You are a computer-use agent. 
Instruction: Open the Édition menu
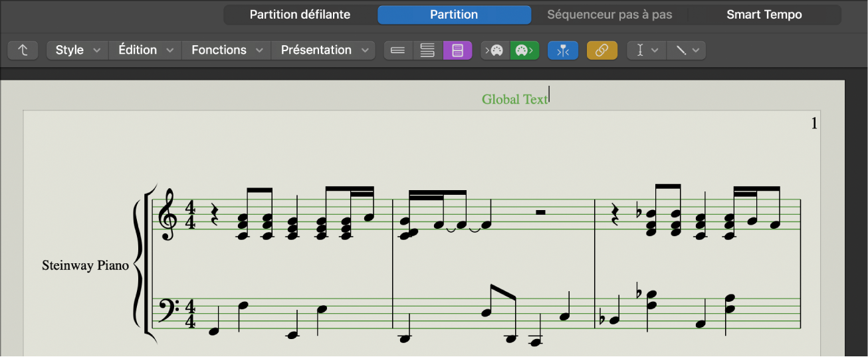pos(145,51)
